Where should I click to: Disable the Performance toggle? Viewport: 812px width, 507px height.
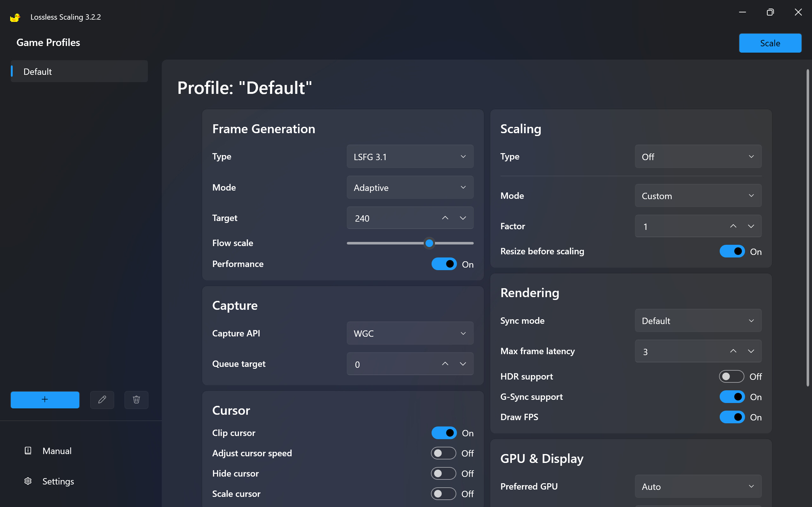point(444,264)
